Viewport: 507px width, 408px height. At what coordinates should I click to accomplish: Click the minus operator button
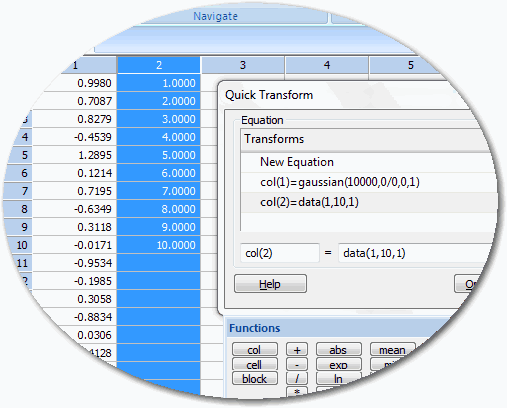click(297, 364)
